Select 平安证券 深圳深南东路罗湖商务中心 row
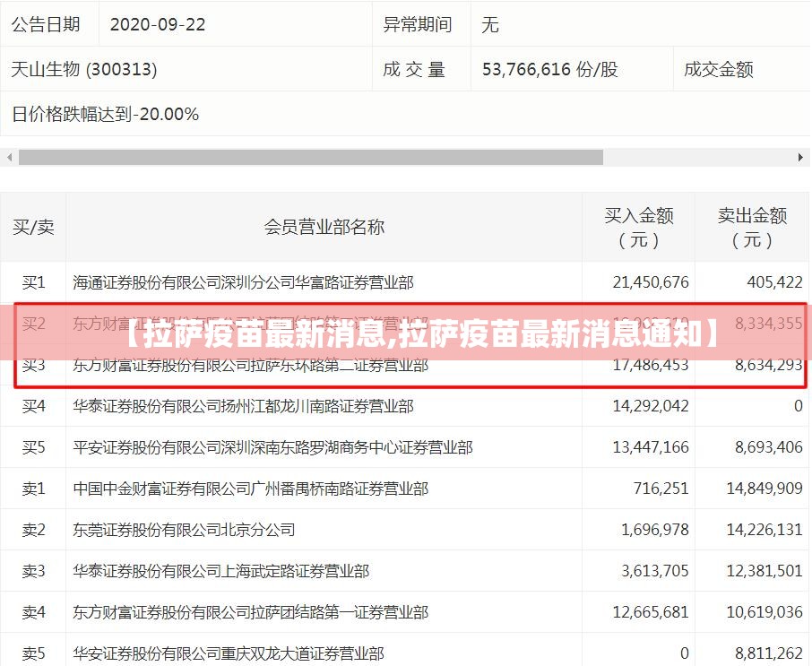 (x=405, y=447)
